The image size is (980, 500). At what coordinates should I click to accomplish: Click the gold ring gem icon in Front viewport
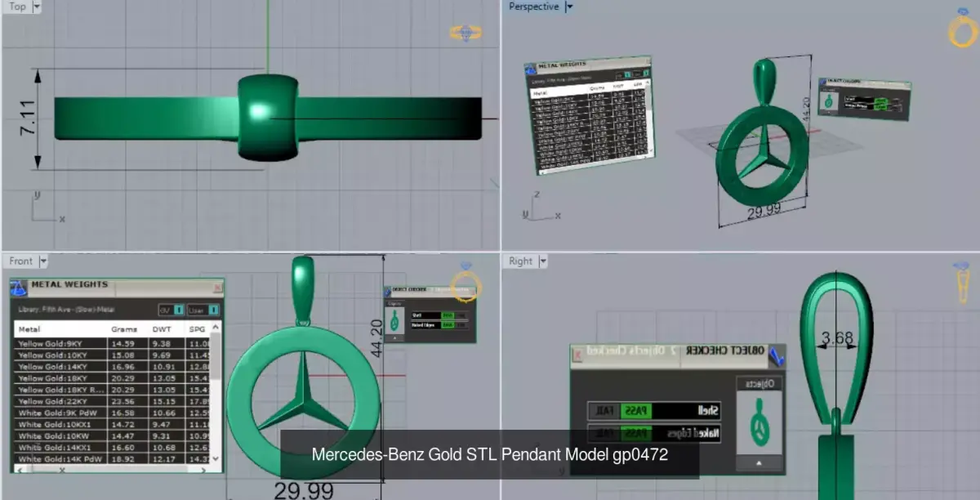tap(466, 282)
